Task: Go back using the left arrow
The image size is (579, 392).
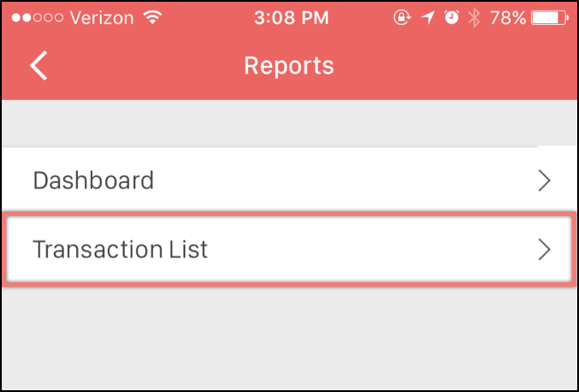Action: tap(39, 65)
